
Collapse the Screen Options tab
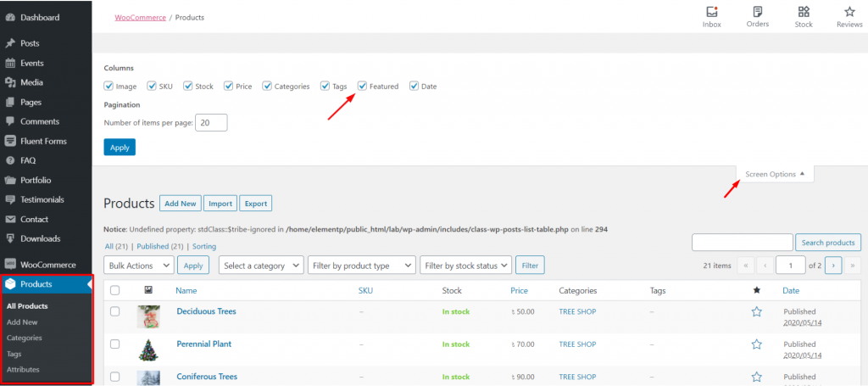(x=775, y=174)
